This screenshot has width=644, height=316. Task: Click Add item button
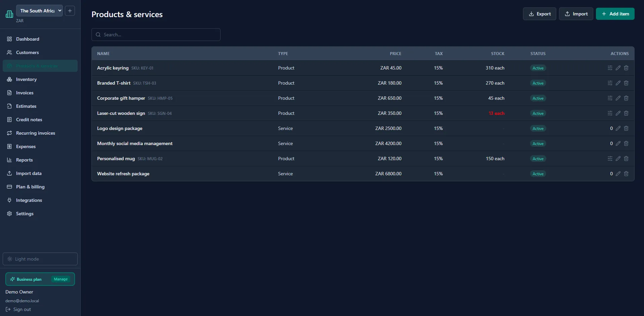615,14
